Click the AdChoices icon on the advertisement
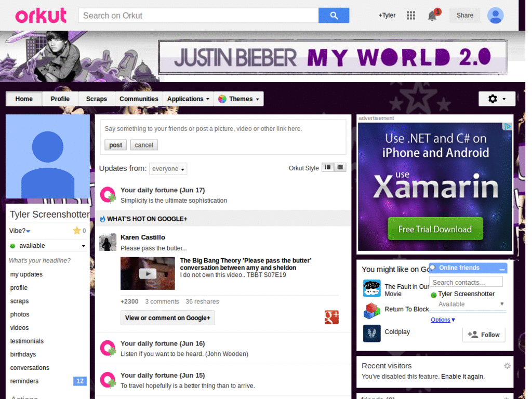Viewport: 532px width, 399px height. (x=507, y=127)
